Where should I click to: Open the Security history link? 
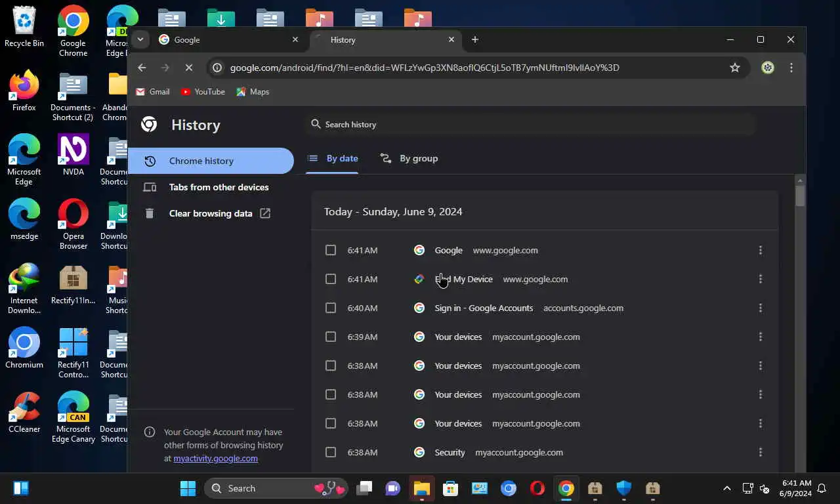(x=450, y=452)
